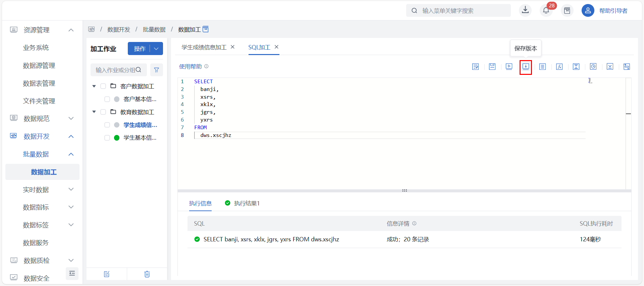Viewport: 644px width, 286px height.
Task: Expand the 数据规范 menu
Action: pos(71,118)
